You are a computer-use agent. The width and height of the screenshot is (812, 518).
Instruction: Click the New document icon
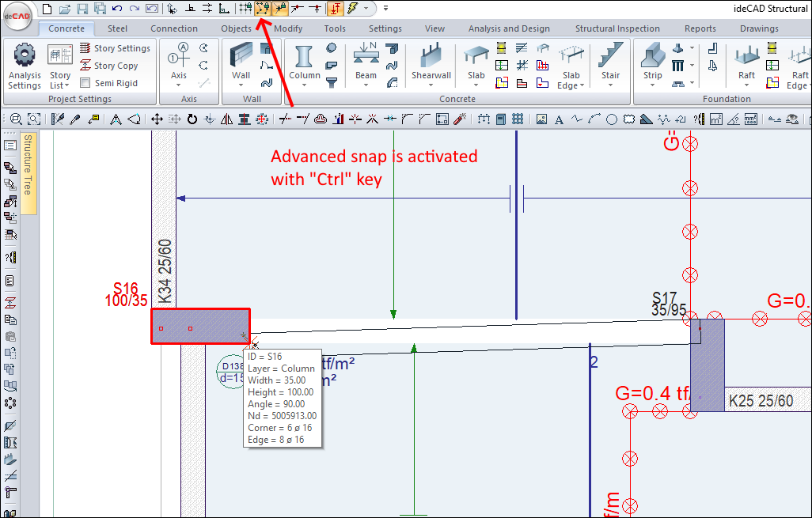tap(47, 9)
